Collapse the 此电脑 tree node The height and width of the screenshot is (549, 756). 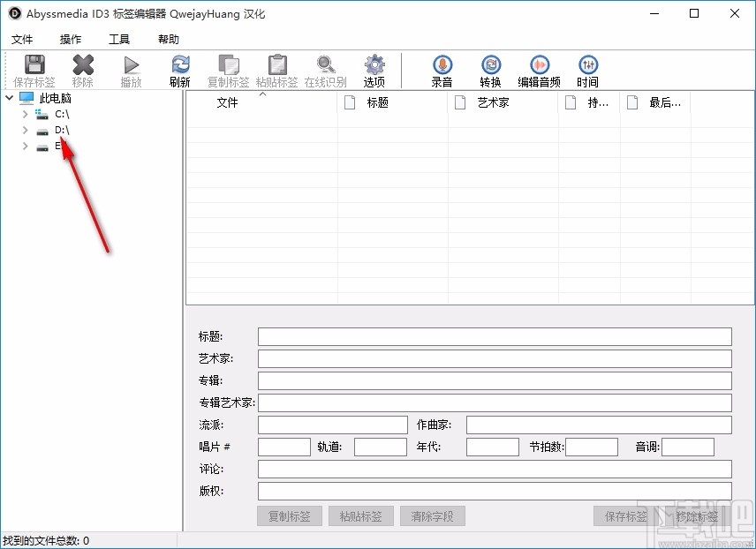click(x=8, y=98)
